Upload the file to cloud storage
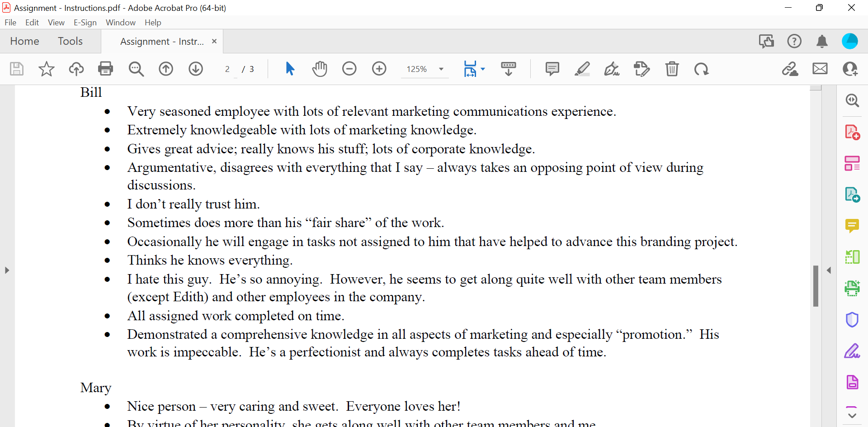This screenshot has height=427, width=868. point(76,69)
